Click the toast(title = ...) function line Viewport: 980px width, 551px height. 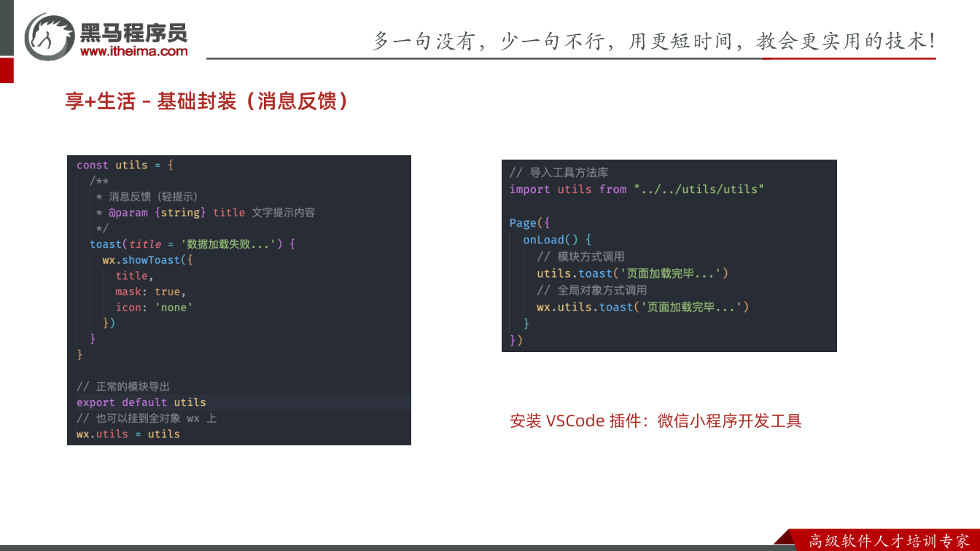[192, 244]
